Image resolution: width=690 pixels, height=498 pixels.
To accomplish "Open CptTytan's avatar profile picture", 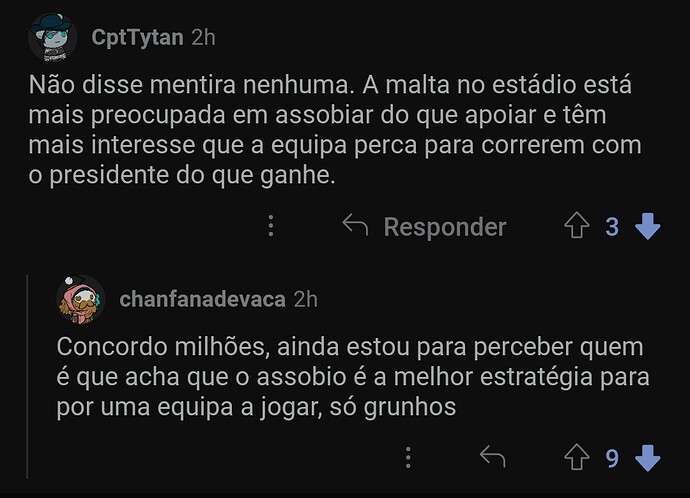I will [x=51, y=38].
